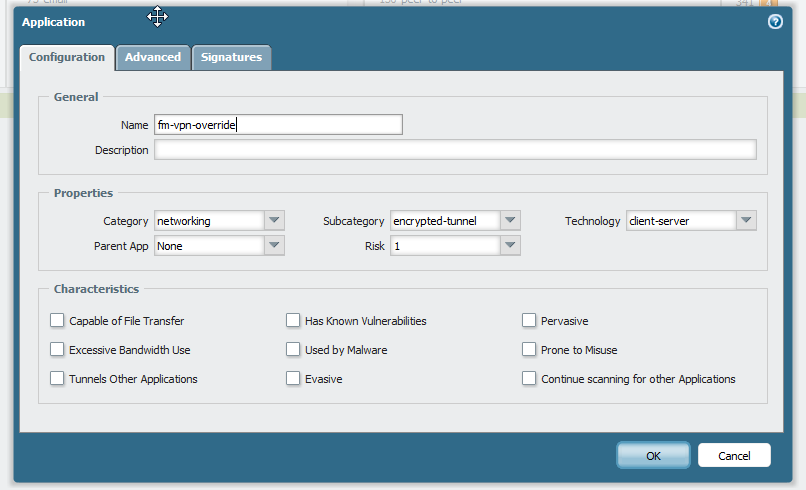Toggle Tunnels Other Applications checkbox
806x490 pixels.
coord(57,379)
